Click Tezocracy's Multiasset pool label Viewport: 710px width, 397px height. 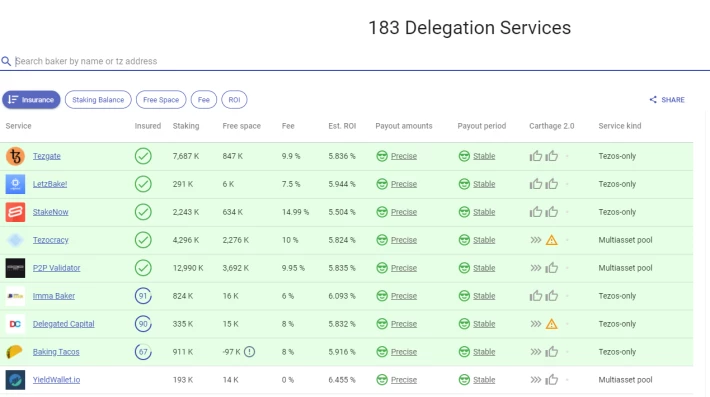click(625, 240)
